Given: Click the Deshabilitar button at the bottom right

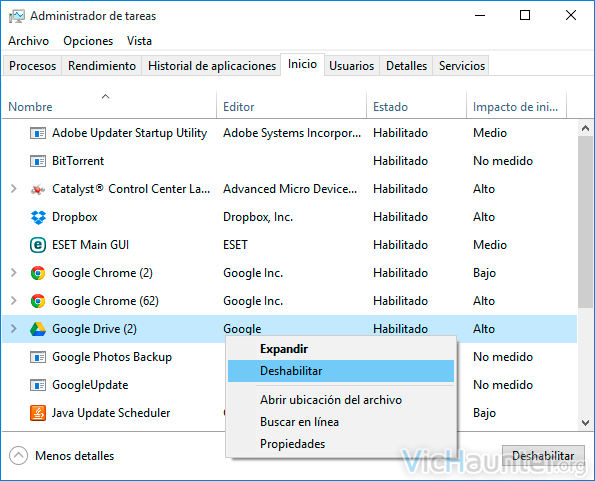Looking at the screenshot, I should point(543,456).
